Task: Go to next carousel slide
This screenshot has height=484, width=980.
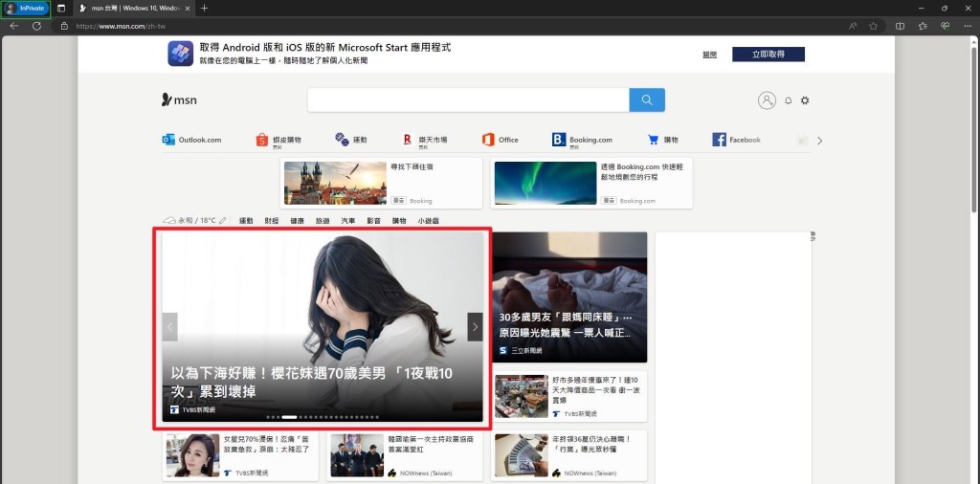Action: pyautogui.click(x=475, y=326)
